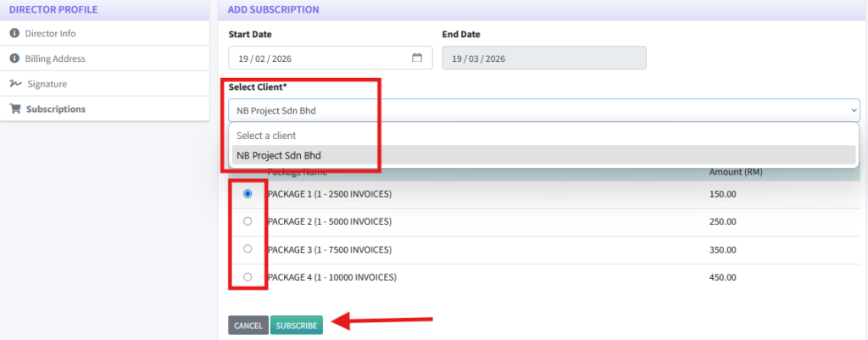
Task: Click the shopping cart icon beside Subscriptions
Action: click(14, 109)
